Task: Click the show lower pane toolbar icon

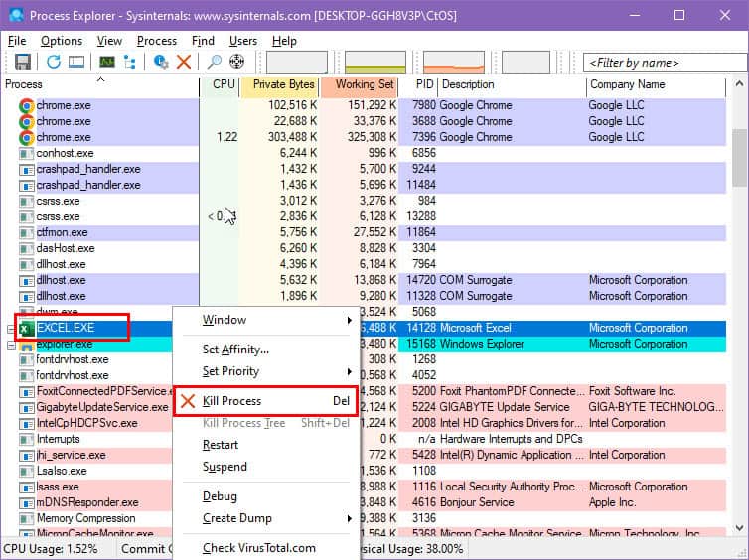Action: coord(76,62)
